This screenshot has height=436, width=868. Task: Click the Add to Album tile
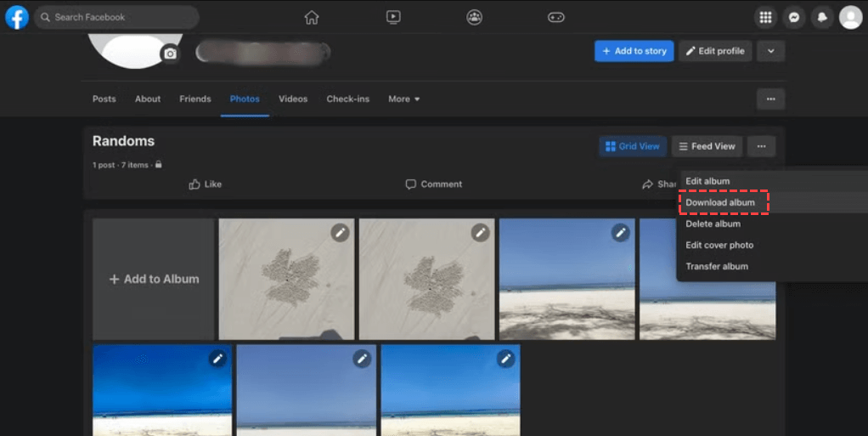(154, 279)
